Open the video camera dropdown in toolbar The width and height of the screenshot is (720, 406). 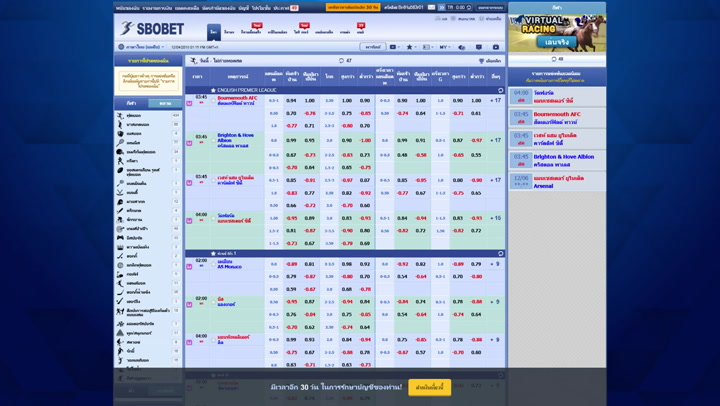[394, 47]
